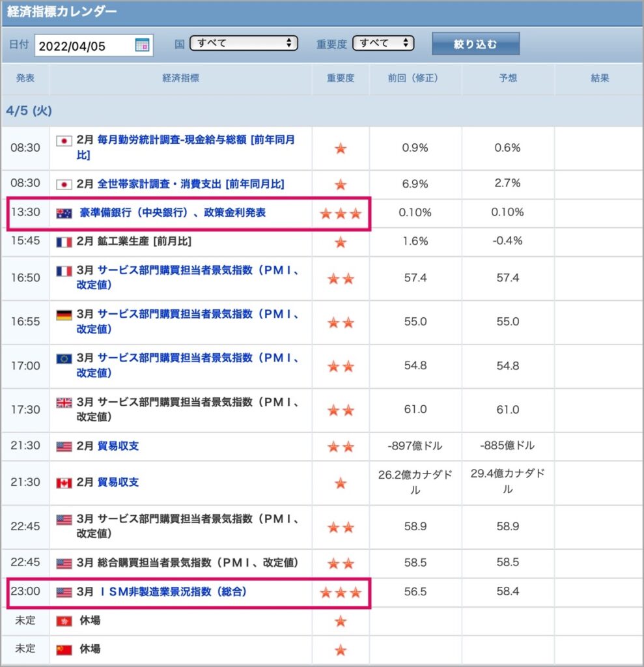Open the 全世帯家計調査・消費支出 link
Viewport: 644px width, 667px height.
point(191,184)
